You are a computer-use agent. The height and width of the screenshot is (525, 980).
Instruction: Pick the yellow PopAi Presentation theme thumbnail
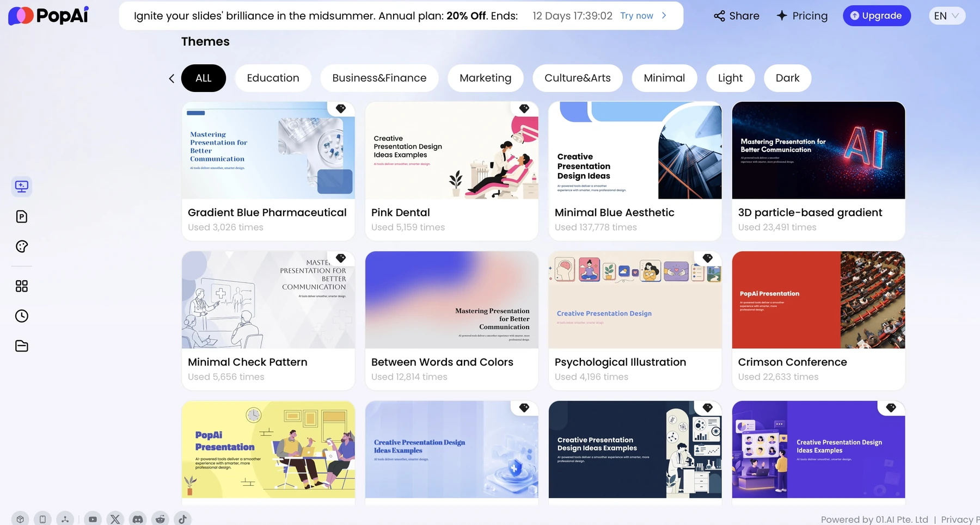(268, 449)
